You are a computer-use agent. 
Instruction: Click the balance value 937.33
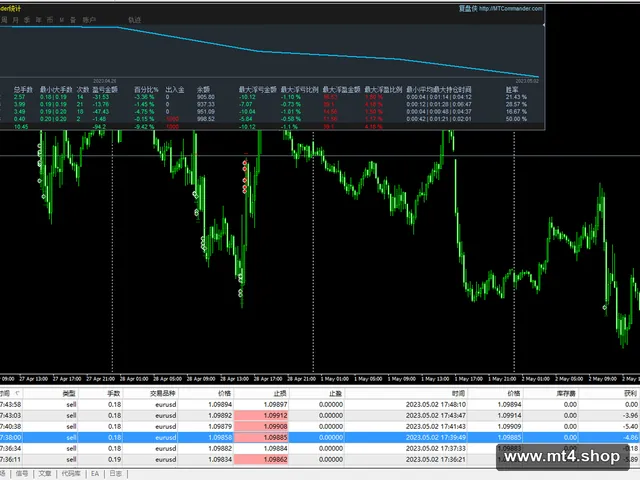(x=206, y=104)
